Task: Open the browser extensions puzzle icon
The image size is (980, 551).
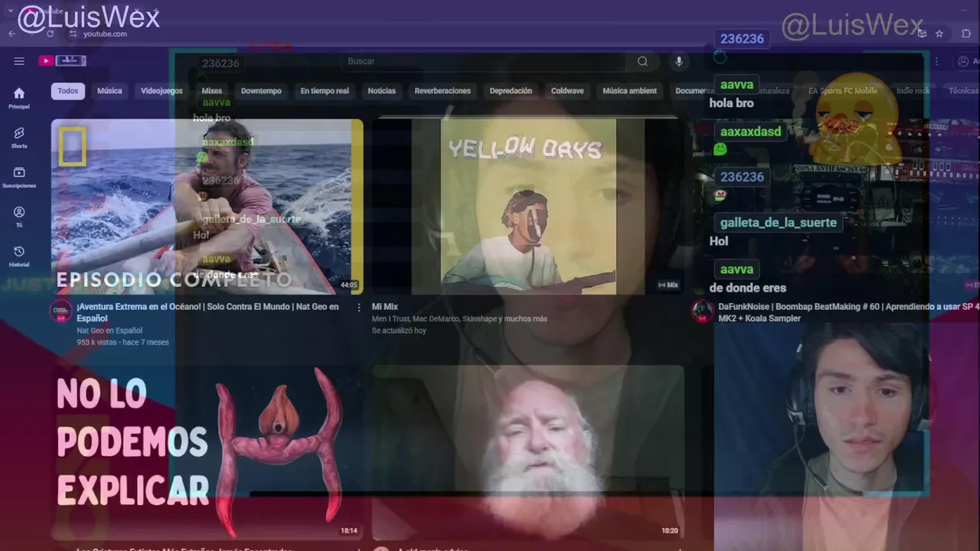Action: [x=965, y=34]
